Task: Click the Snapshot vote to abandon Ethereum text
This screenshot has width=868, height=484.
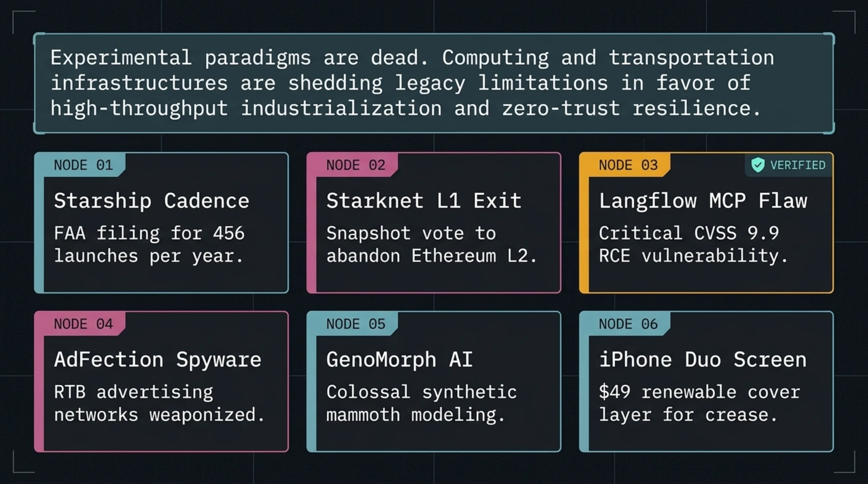Action: coord(432,245)
